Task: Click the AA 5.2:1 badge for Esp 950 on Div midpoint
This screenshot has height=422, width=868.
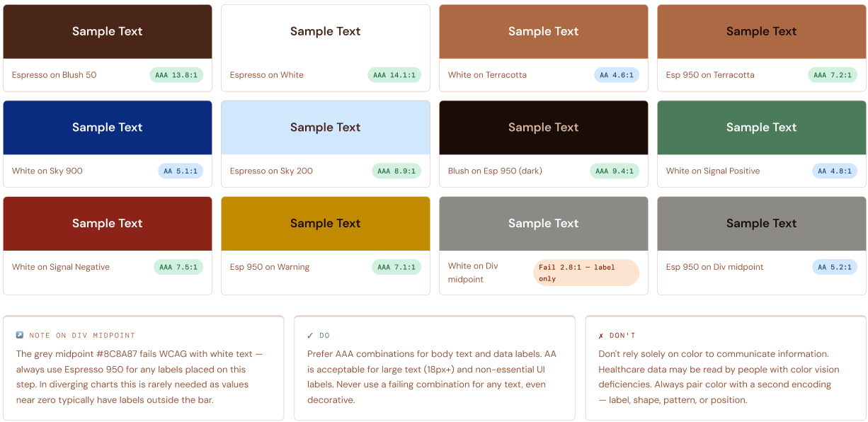Action: (x=835, y=267)
